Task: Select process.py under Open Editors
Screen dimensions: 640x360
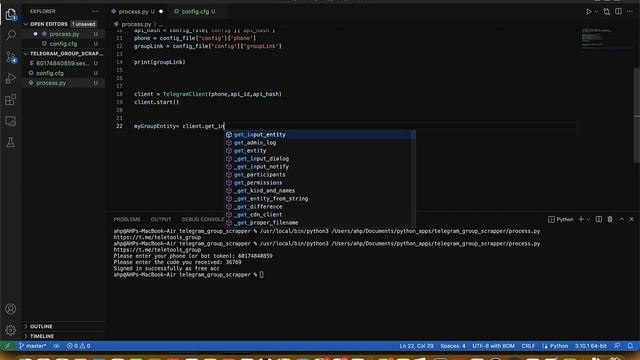Action: 63,34
